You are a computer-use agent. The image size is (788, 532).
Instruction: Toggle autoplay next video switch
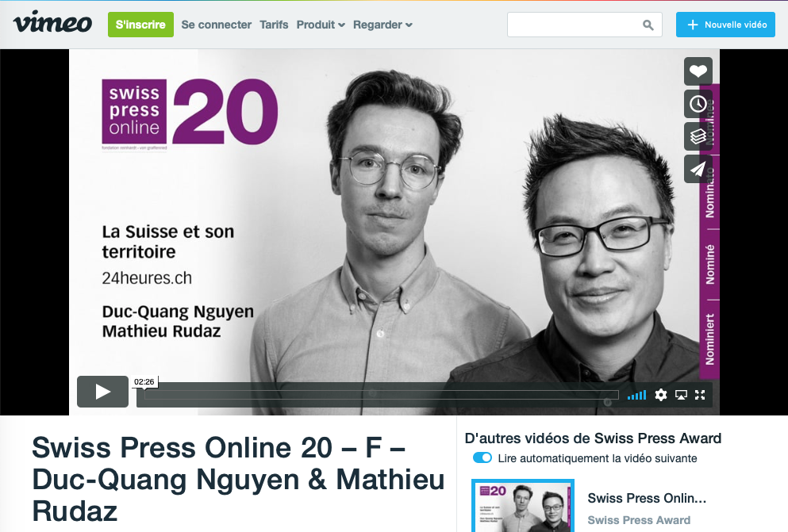tap(482, 457)
